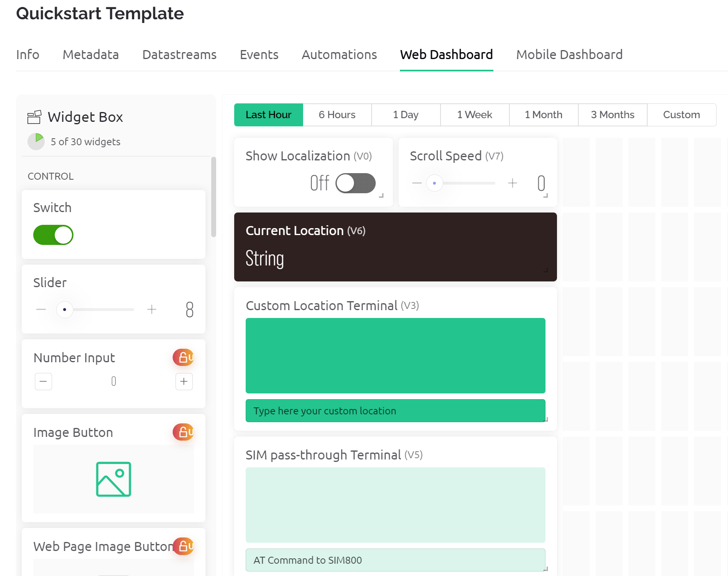
Task: Click the Web Page Image Button lock icon
Action: tap(183, 546)
